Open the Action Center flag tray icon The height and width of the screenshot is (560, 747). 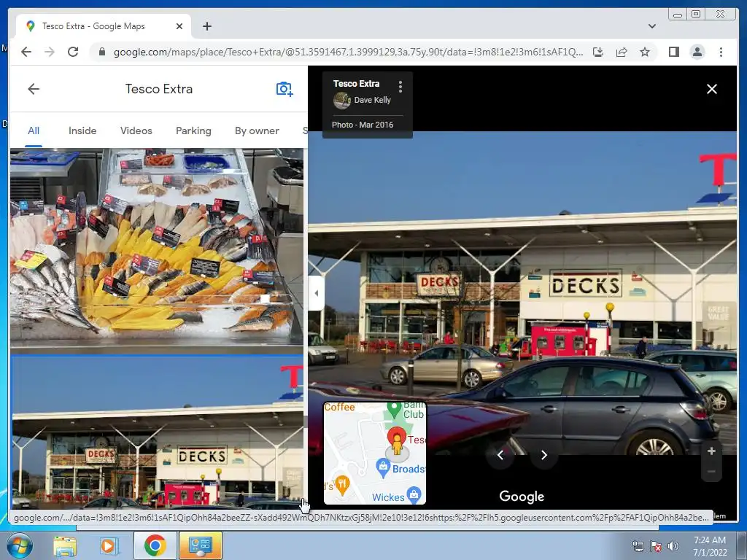[x=656, y=546]
